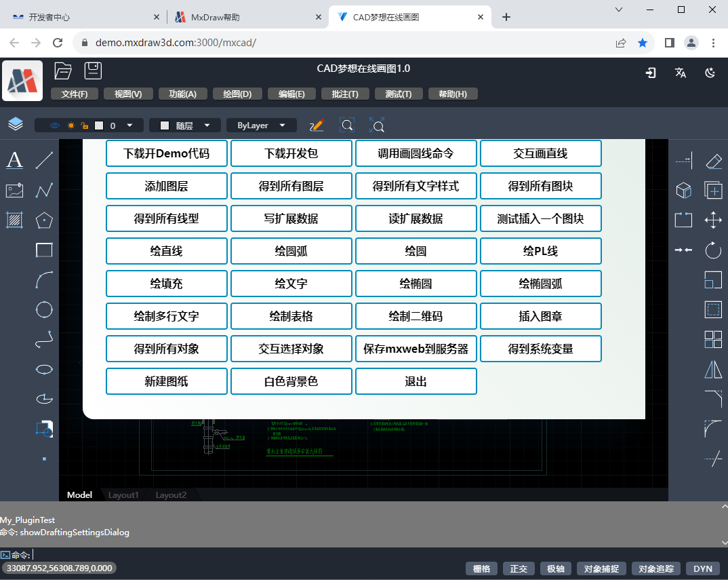Viewport: 728px width, 580px height.
Task: Click the 命令 command input field
Action: [364, 554]
